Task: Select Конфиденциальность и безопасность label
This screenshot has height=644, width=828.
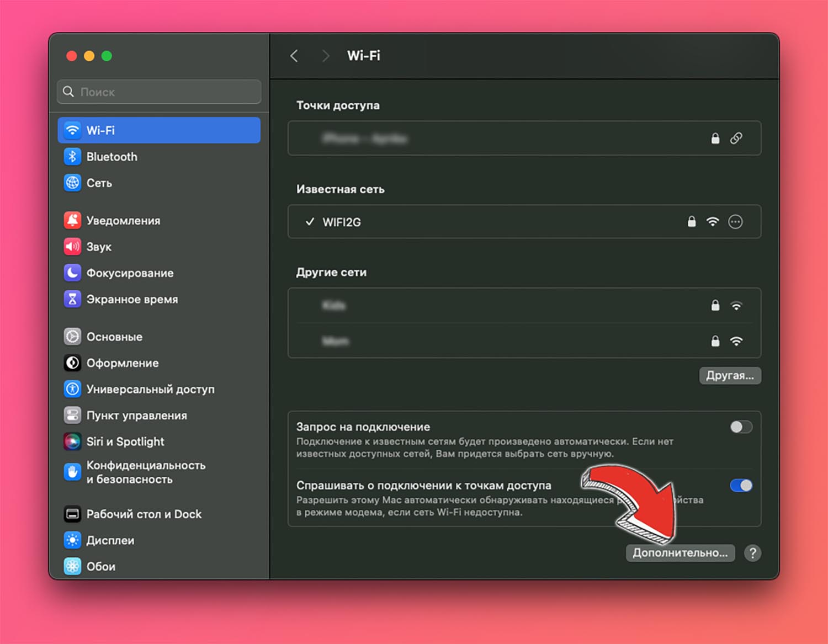Action: pos(146,472)
